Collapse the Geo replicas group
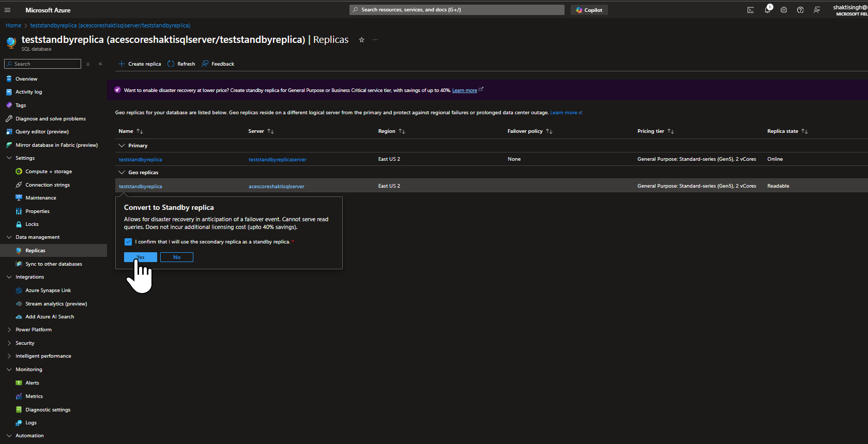Viewport: 868px width, 444px height. pos(122,173)
